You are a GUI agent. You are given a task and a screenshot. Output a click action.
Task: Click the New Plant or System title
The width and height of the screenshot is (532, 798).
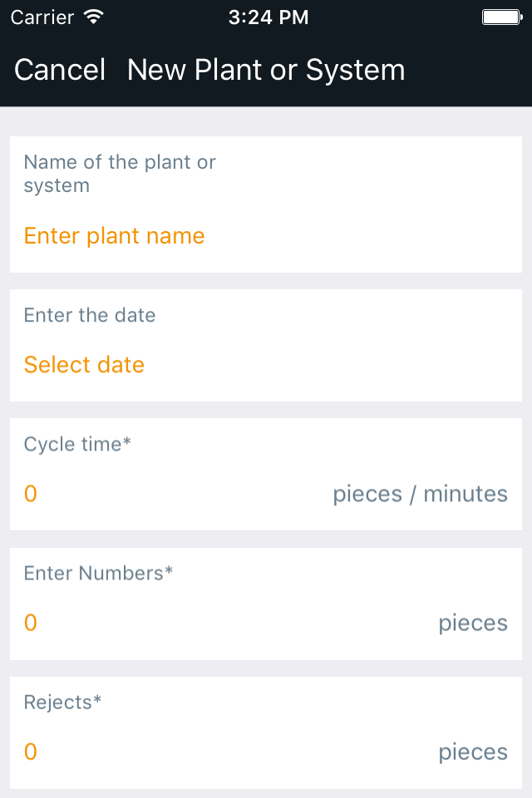point(266,70)
